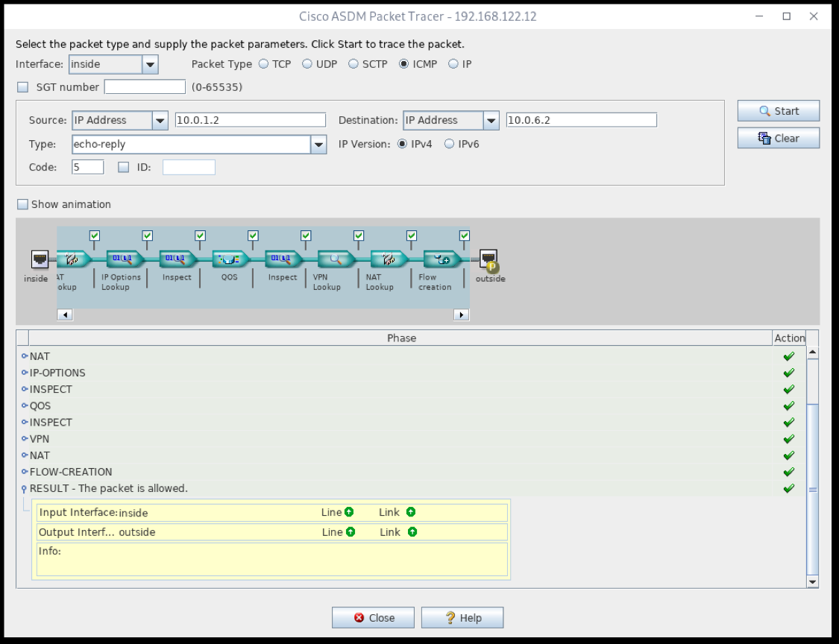Click the Inspect step icon in the trace path
Screen dimensions: 839x644
pos(175,259)
